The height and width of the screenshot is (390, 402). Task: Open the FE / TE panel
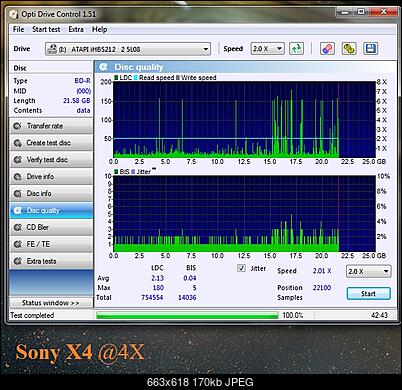pyautogui.click(x=51, y=244)
